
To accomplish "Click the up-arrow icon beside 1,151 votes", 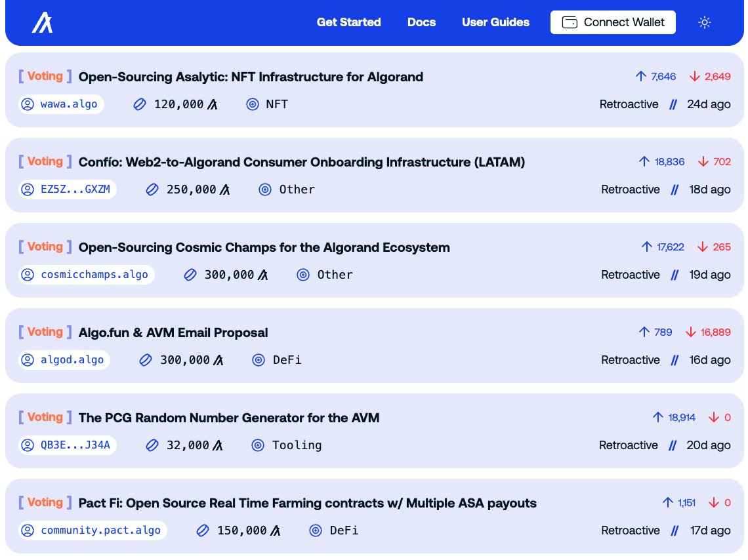I will coord(668,503).
